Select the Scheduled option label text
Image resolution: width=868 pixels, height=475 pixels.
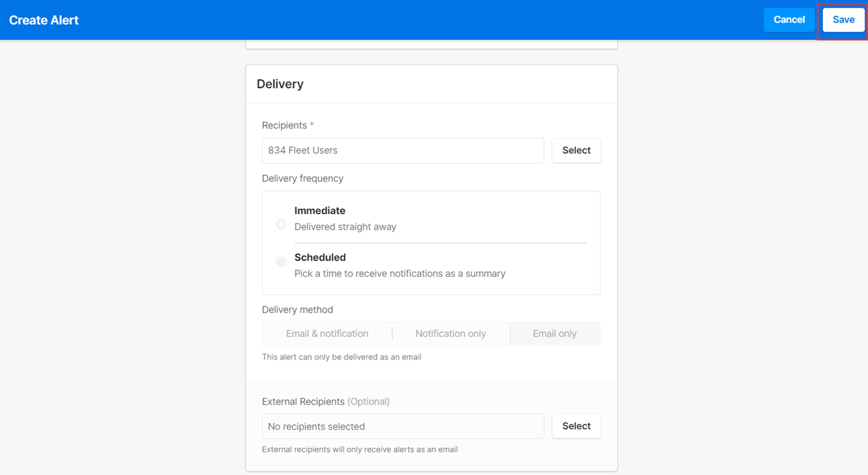pos(320,257)
